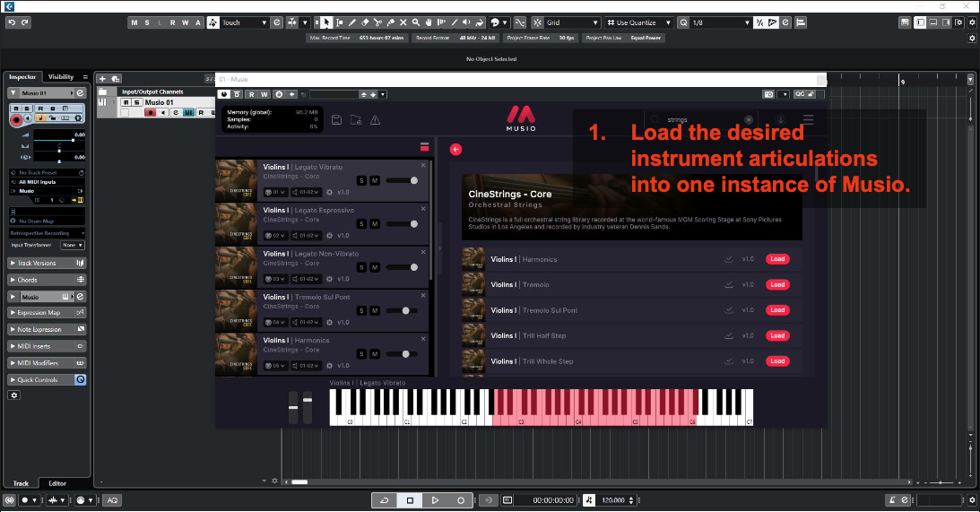980x512 pixels.
Task: Expand the Expression Map section
Action: click(47, 313)
